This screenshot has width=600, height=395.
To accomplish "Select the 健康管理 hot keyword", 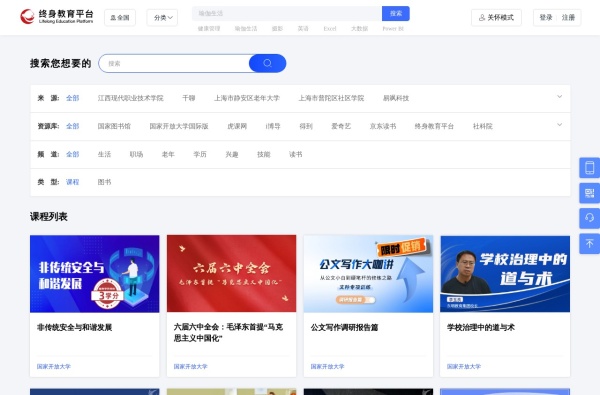I will pyautogui.click(x=209, y=29).
